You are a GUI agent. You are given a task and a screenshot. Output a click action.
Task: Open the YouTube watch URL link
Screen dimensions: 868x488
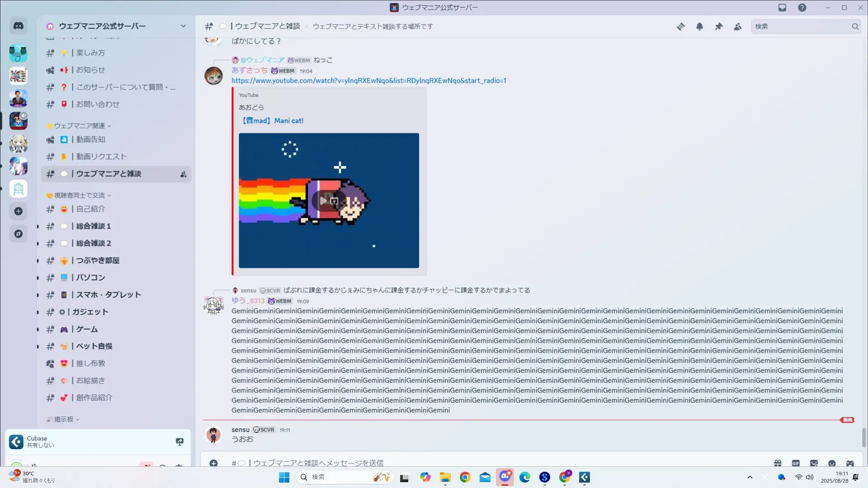368,81
